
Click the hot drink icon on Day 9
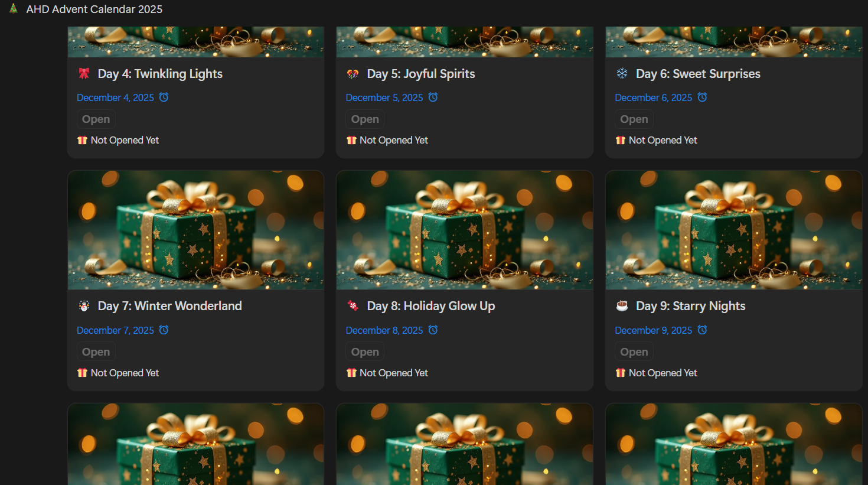[x=622, y=306]
